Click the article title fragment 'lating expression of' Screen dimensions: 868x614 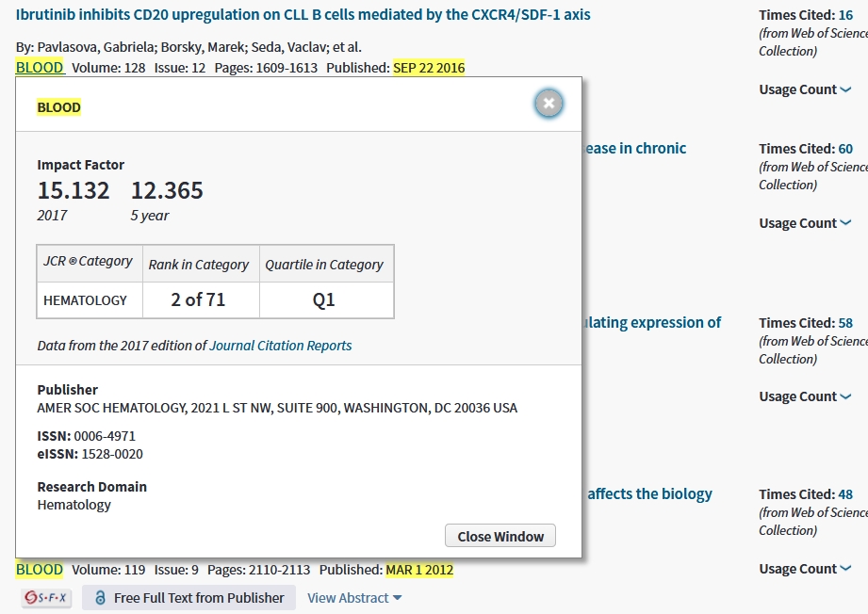coord(652,322)
